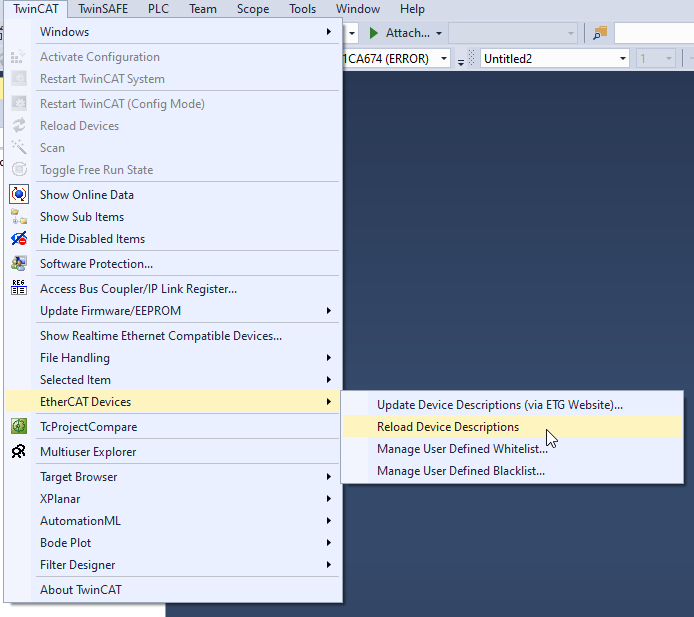Screen dimensions: 694x617
Task: Click the Attach... button
Action: click(x=399, y=33)
